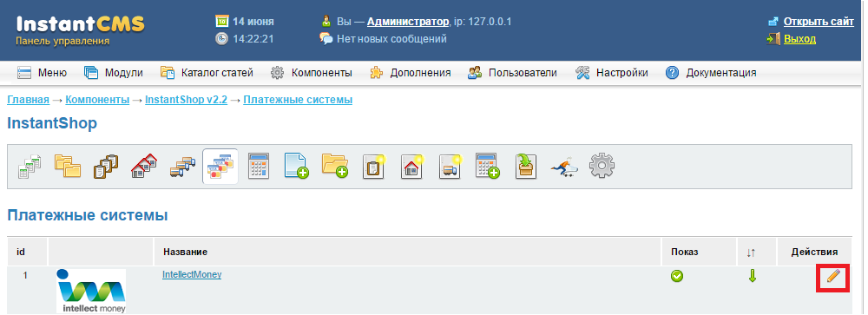
Task: Click the calendar icon beside 14 июня
Action: (x=221, y=22)
